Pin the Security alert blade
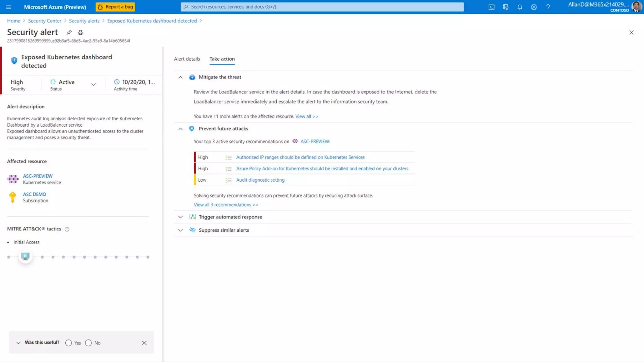644x362 pixels. click(x=69, y=32)
